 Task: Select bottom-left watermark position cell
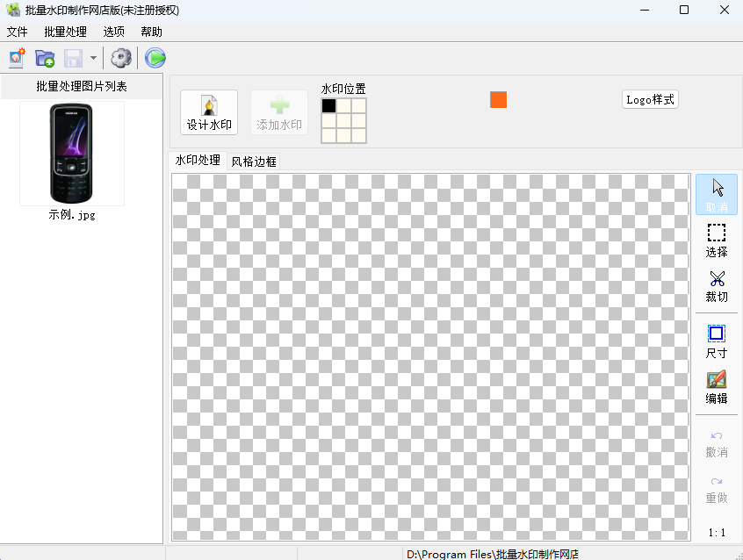tap(328, 135)
